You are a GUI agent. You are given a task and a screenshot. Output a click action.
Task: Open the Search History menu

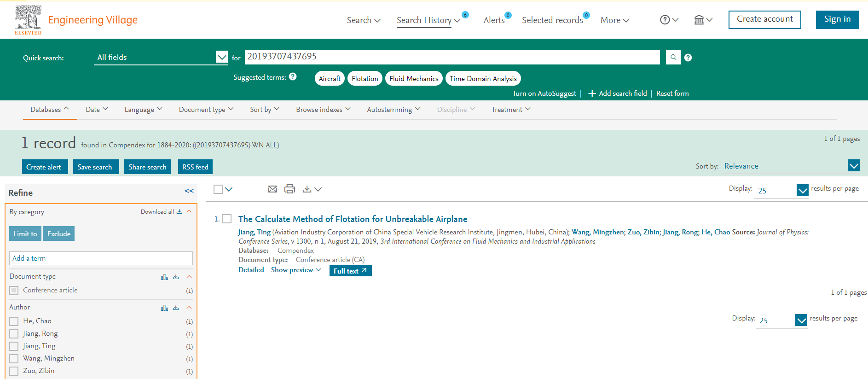point(428,20)
